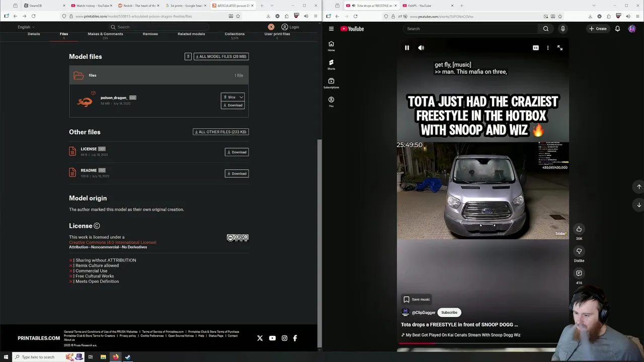Start YouTube voice search with microphone
The image size is (644, 362).
[x=563, y=29]
